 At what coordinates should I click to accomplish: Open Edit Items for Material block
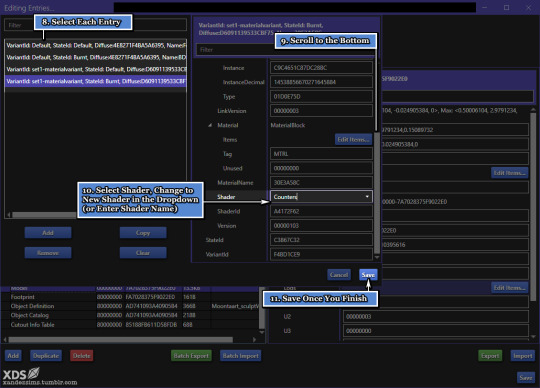point(353,139)
